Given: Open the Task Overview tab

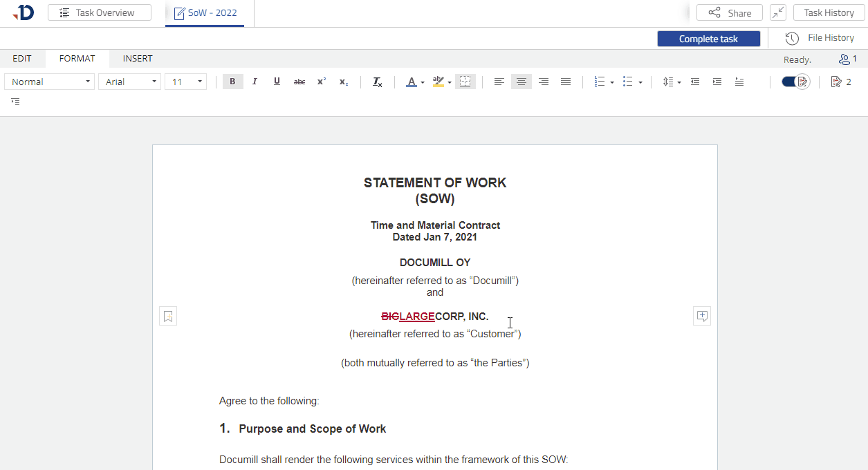Looking at the screenshot, I should click(100, 12).
